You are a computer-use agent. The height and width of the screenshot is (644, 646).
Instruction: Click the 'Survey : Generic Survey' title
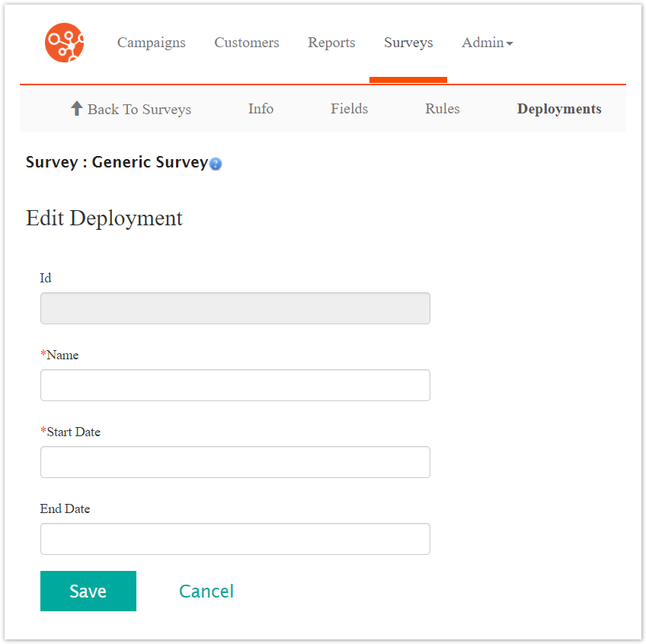[117, 162]
